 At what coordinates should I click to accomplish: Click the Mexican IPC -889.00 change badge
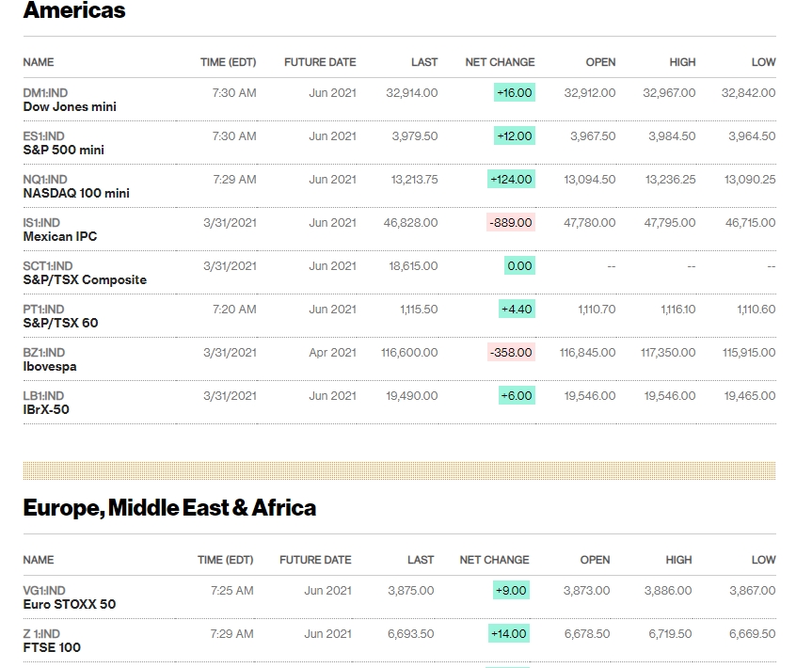[511, 223]
